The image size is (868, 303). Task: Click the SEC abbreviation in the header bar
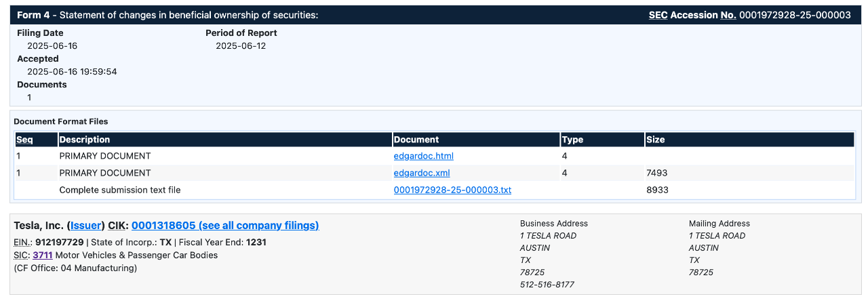(x=658, y=15)
